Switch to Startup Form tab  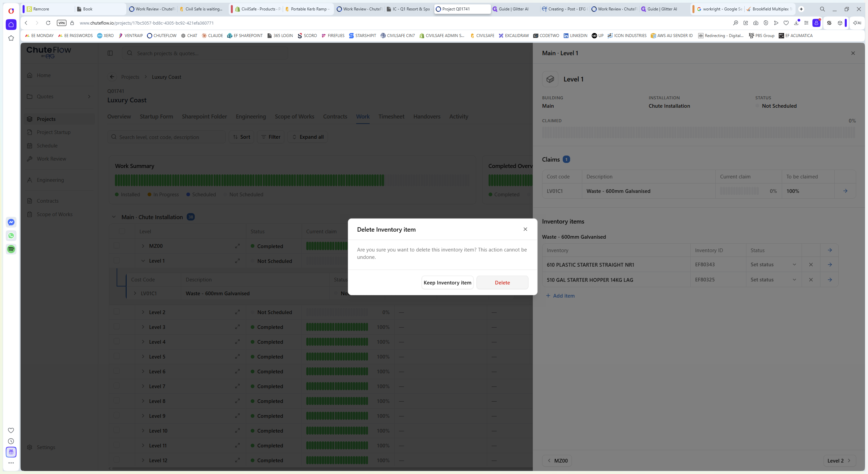tap(156, 116)
